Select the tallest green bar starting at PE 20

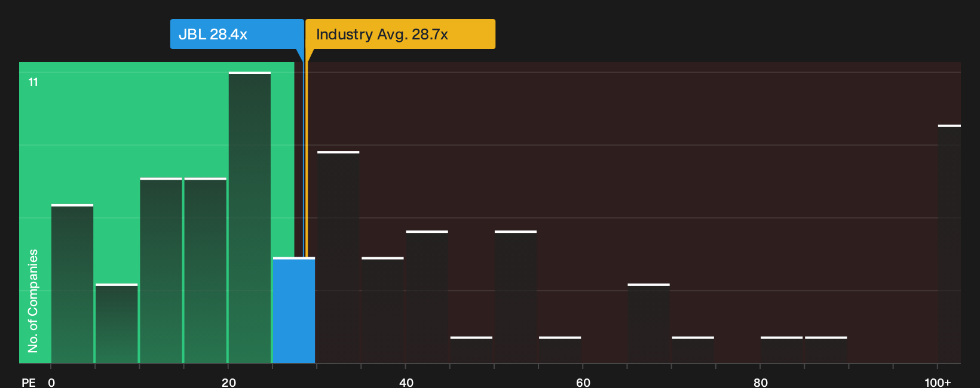250,217
